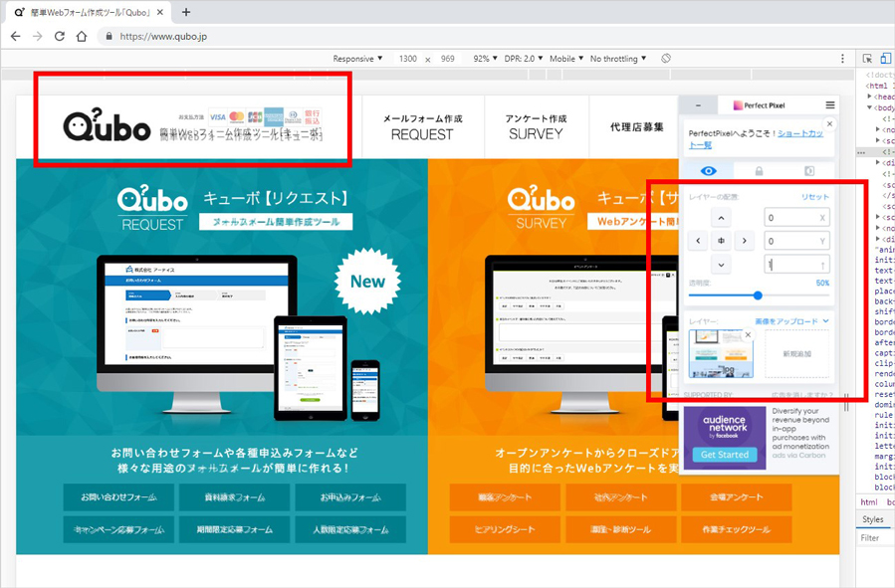
Task: Nudge the layer left with the arrow
Action: (x=698, y=241)
